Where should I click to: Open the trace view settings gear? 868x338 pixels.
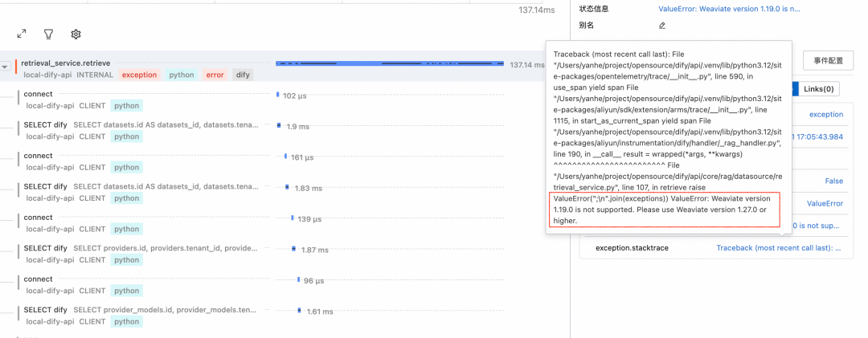point(76,35)
